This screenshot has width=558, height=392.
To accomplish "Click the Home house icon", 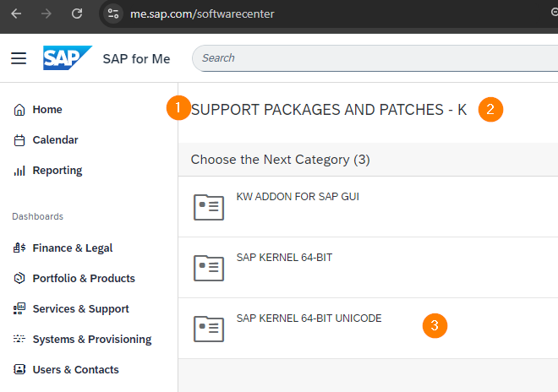I will click(19, 110).
